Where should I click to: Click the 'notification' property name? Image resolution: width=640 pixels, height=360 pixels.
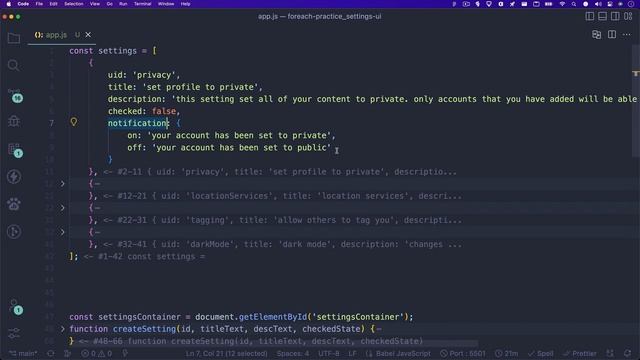(138, 123)
